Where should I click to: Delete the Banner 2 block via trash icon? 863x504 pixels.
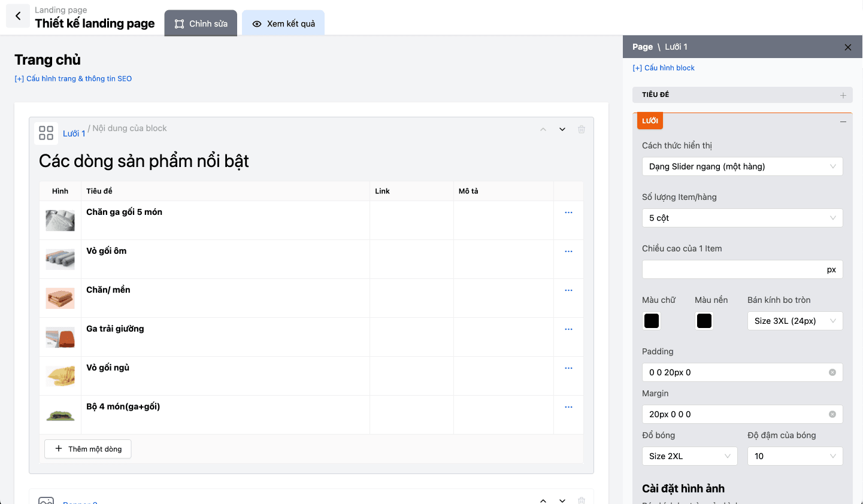pyautogui.click(x=581, y=500)
